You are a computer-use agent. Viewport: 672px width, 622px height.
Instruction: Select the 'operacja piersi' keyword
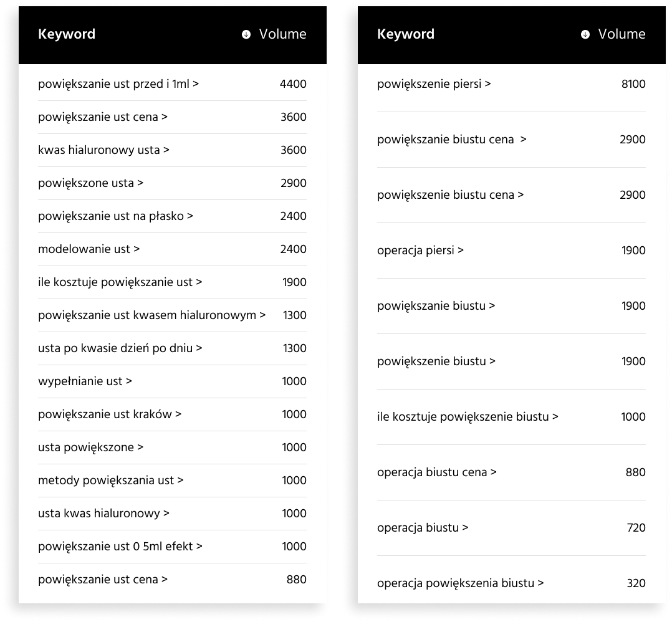click(x=420, y=250)
